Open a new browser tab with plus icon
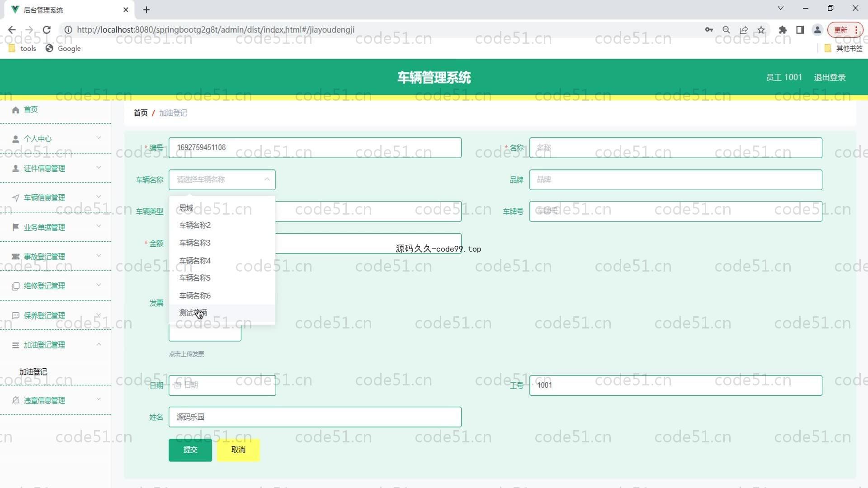The image size is (868, 488). point(146,9)
